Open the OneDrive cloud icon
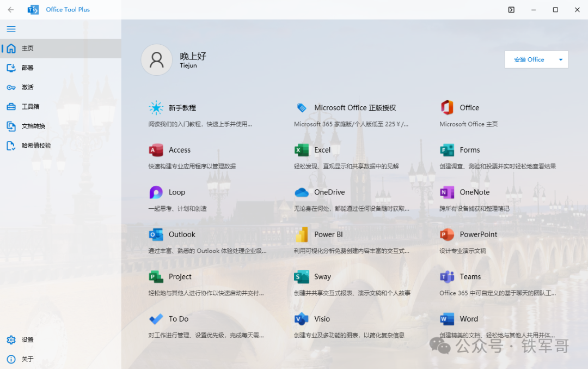Viewport: 588px width, 369px height. 301,192
